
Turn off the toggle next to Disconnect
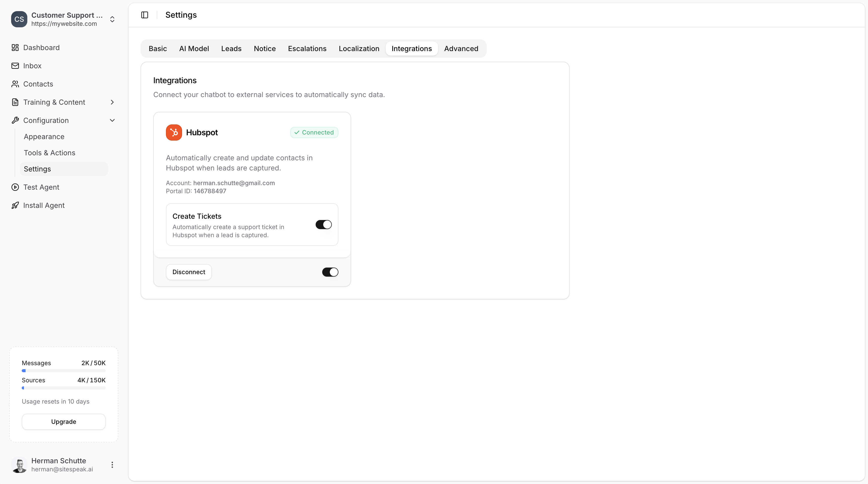tap(330, 272)
